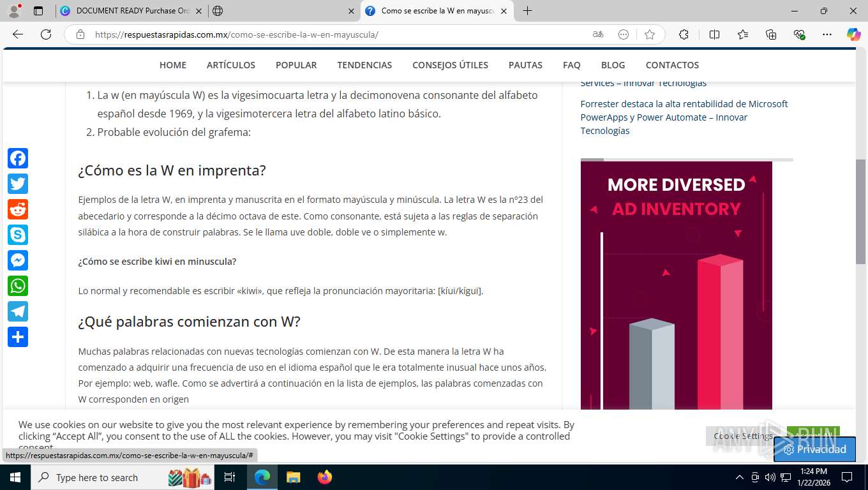Viewport: 868px width, 490px height.
Task: Open PAUTAS menu item
Action: 525,65
